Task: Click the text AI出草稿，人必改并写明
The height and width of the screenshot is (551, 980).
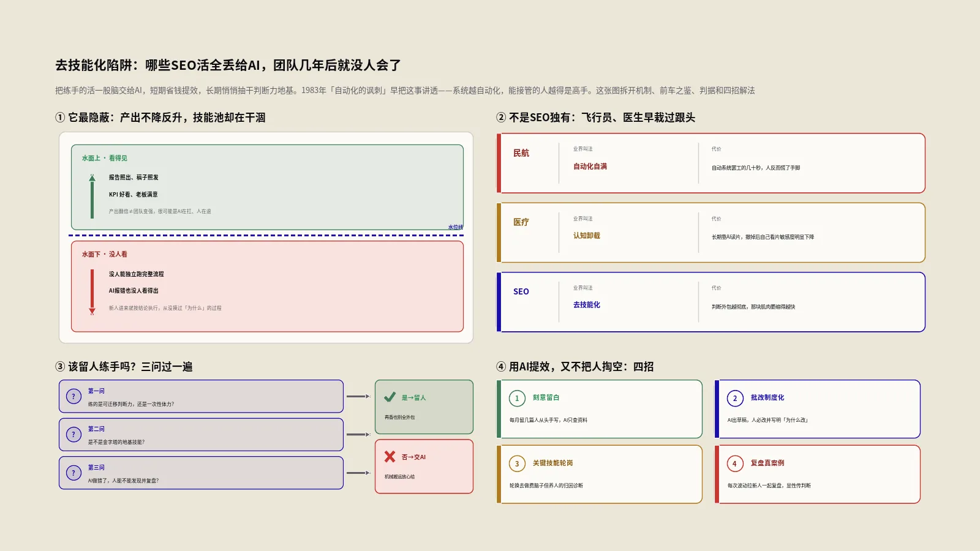Action: [768, 420]
